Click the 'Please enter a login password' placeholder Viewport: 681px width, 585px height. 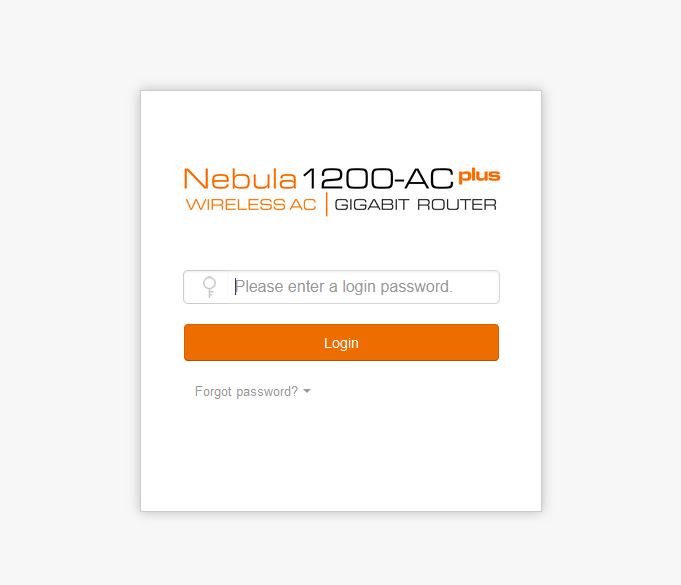tap(344, 287)
